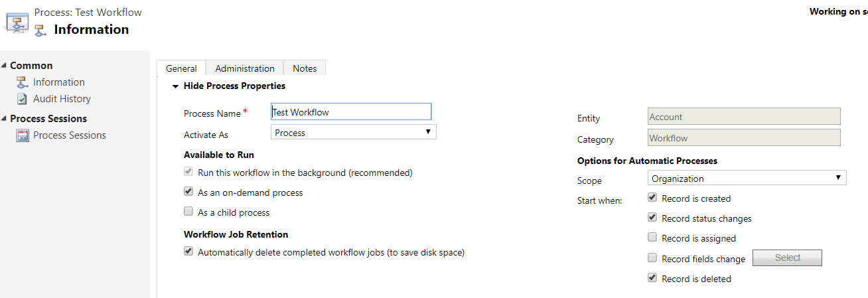This screenshot has width=868, height=298.
Task: Collapse the Hide Process Properties section
Action: click(176, 86)
